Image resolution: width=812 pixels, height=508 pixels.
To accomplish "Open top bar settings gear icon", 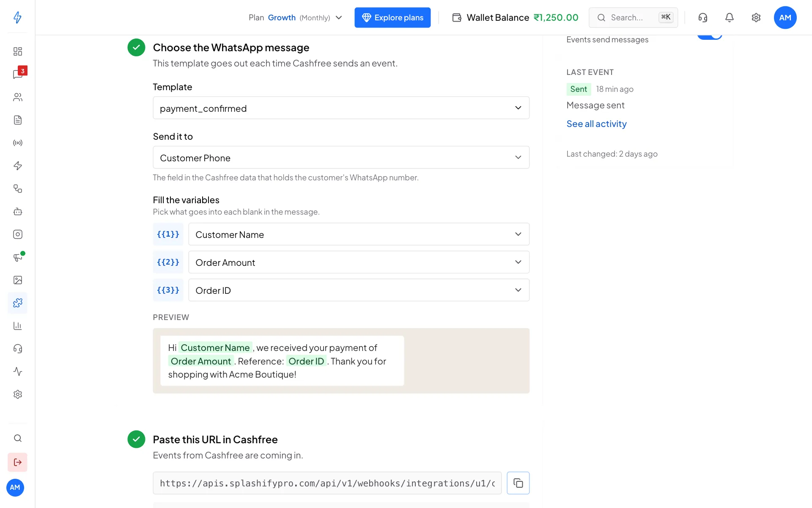I will pos(756,17).
